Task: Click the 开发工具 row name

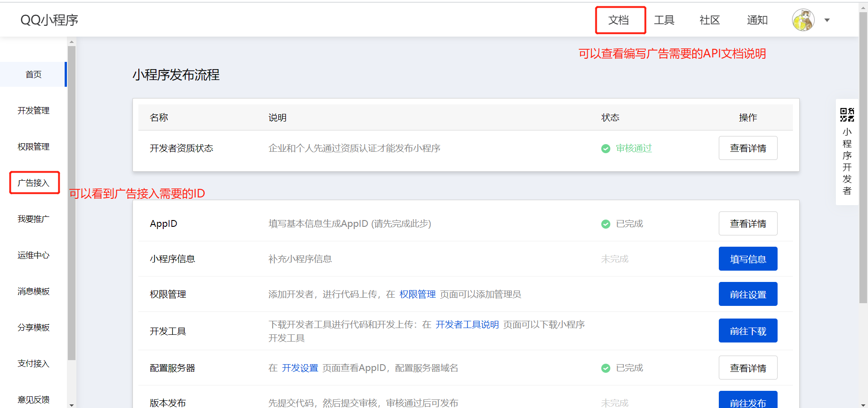Action: click(168, 332)
